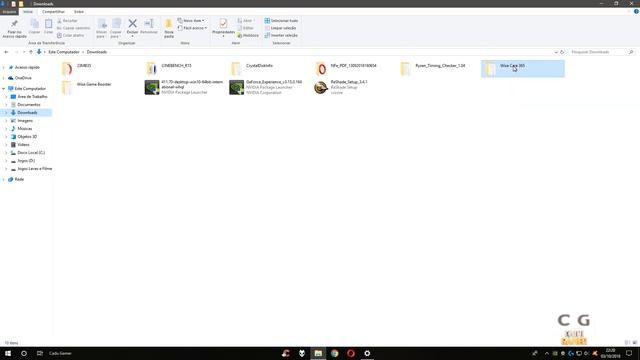Screen dimensions: 640x360
Task: Expand the Acesso rápido node
Action: tap(4, 67)
